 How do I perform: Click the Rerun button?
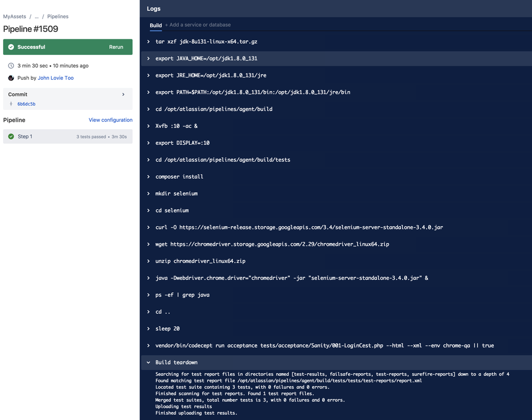[x=116, y=47]
